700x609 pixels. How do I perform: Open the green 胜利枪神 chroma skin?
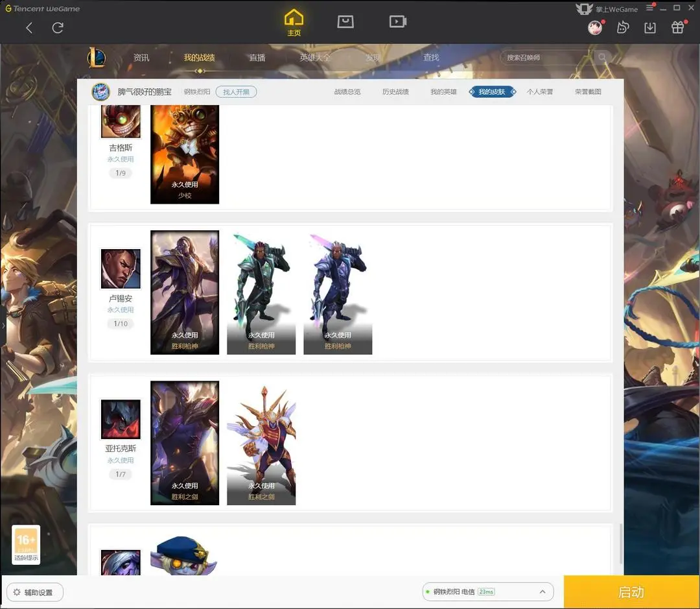click(261, 293)
